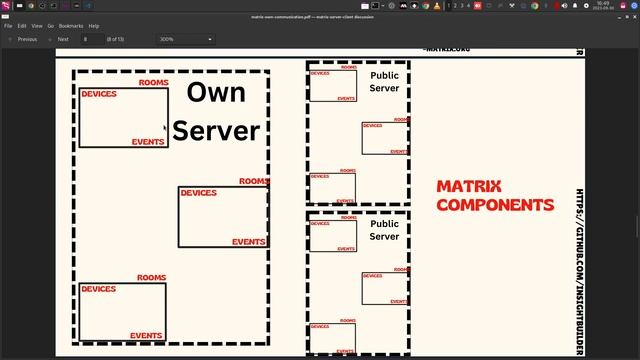This screenshot has width=640, height=360.
Task: Open the Go menu
Action: (51, 26)
